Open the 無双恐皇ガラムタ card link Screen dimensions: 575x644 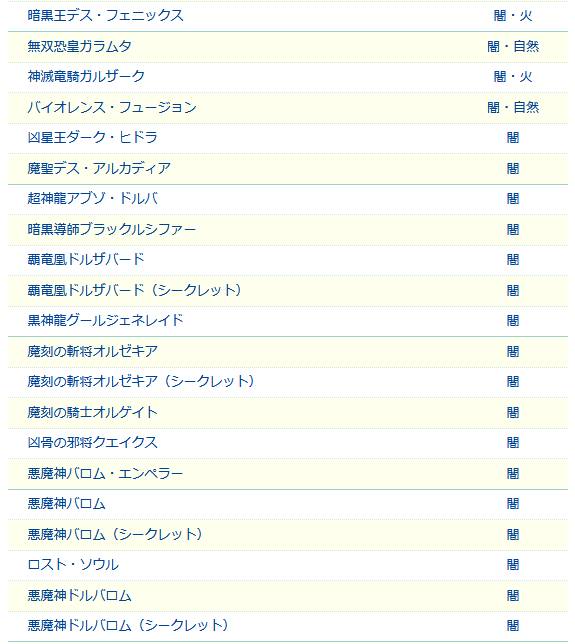79,46
